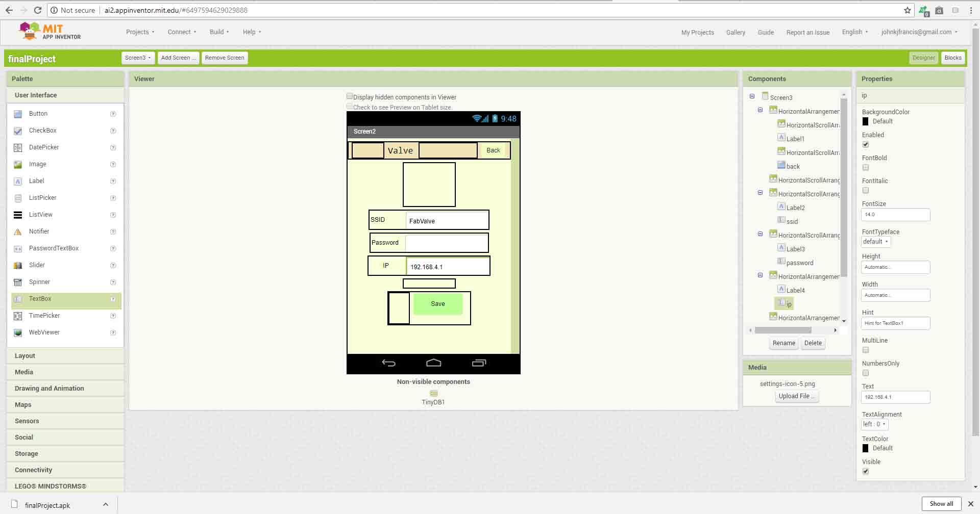Click the Upload File button
The width and height of the screenshot is (980, 514).
click(796, 396)
